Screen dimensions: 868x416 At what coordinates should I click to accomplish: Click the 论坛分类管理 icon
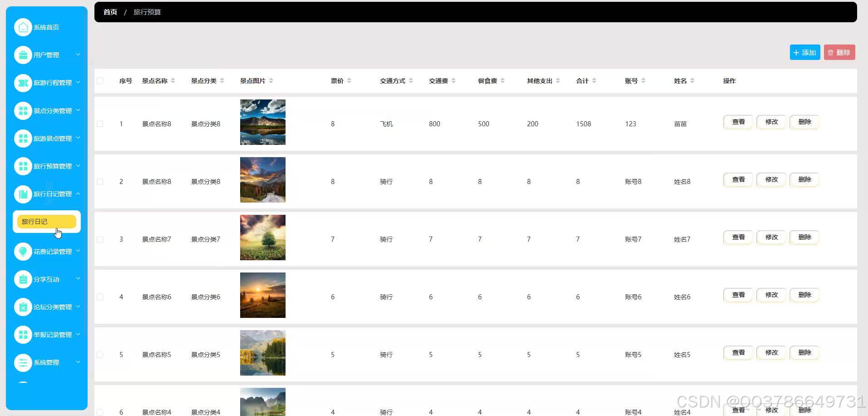tap(23, 307)
